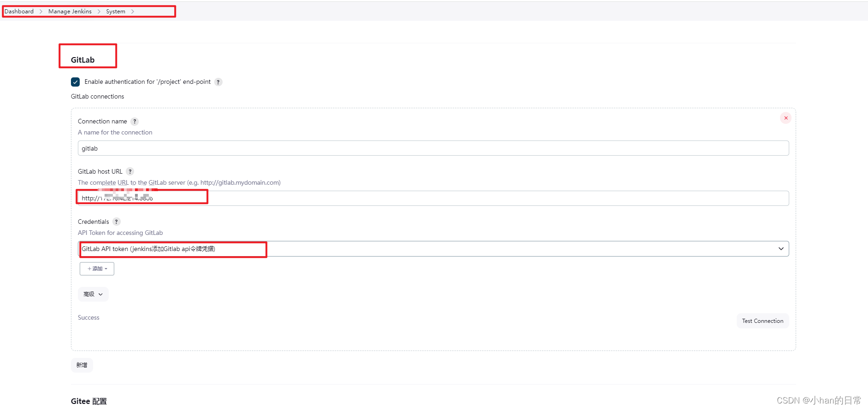Screen dimensions: 868x409
Task: Open breadcrumb chevron after System
Action: point(133,12)
